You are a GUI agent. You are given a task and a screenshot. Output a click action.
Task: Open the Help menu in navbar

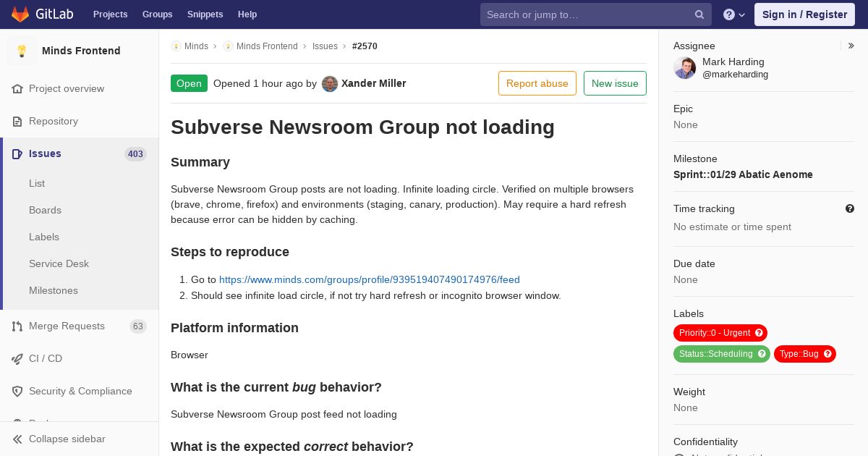click(247, 14)
